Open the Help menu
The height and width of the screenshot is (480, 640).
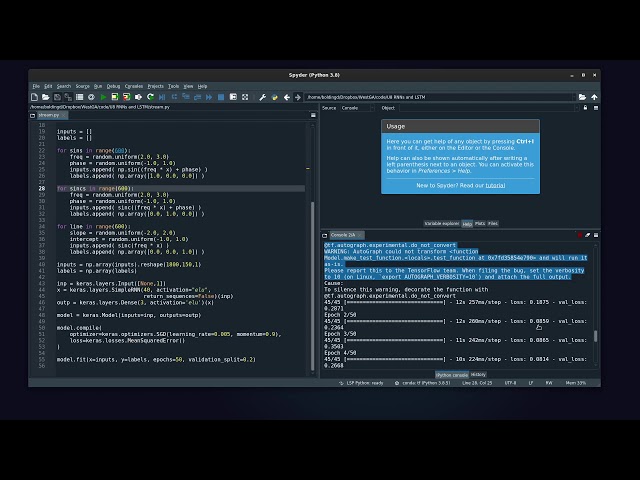coord(202,87)
